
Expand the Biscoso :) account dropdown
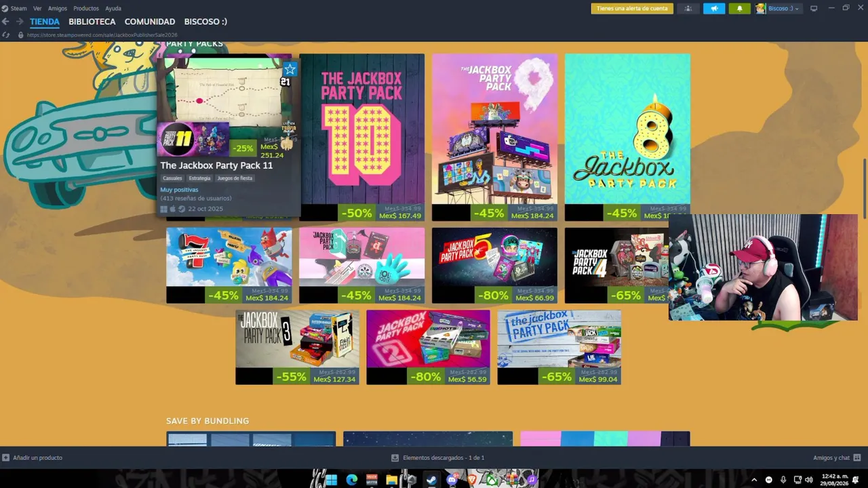pyautogui.click(x=783, y=8)
